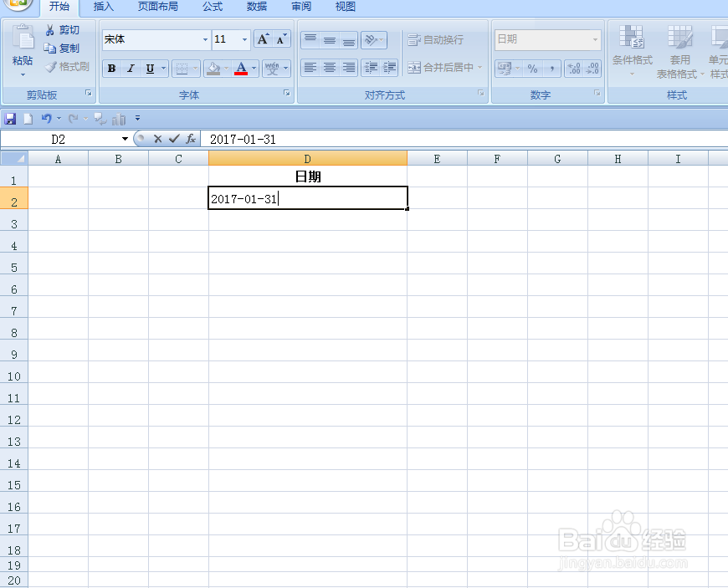728x588 pixels.
Task: Align text left
Action: point(310,68)
